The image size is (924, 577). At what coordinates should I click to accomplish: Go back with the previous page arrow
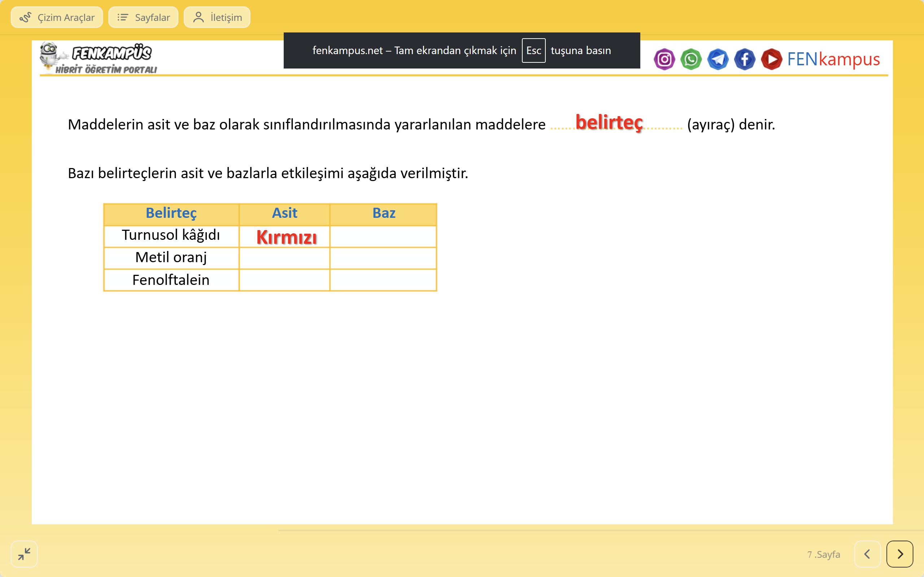867,554
